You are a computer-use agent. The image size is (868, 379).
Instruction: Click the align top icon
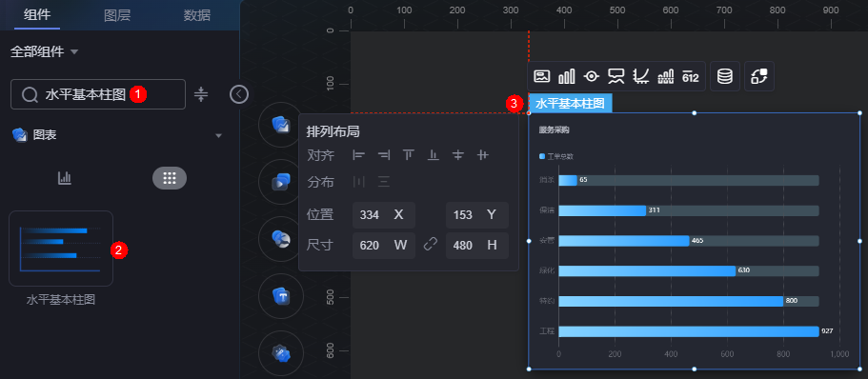409,155
